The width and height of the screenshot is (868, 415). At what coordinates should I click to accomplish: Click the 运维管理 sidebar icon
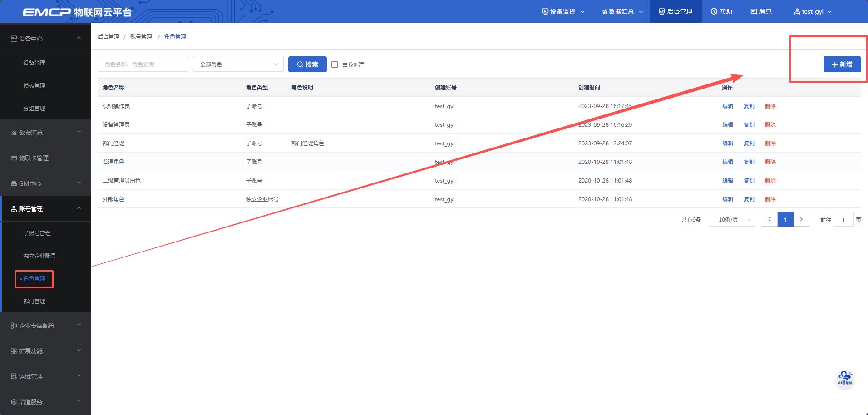pyautogui.click(x=14, y=376)
